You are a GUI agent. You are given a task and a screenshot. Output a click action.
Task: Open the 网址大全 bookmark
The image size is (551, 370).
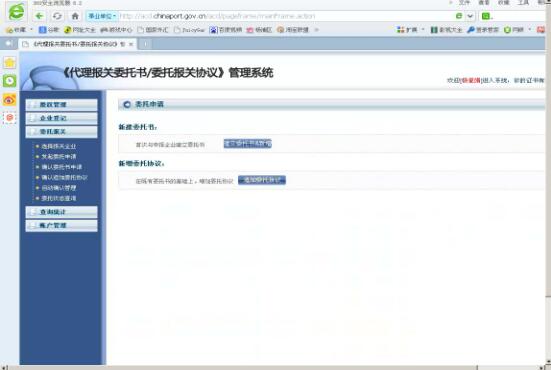(x=80, y=30)
